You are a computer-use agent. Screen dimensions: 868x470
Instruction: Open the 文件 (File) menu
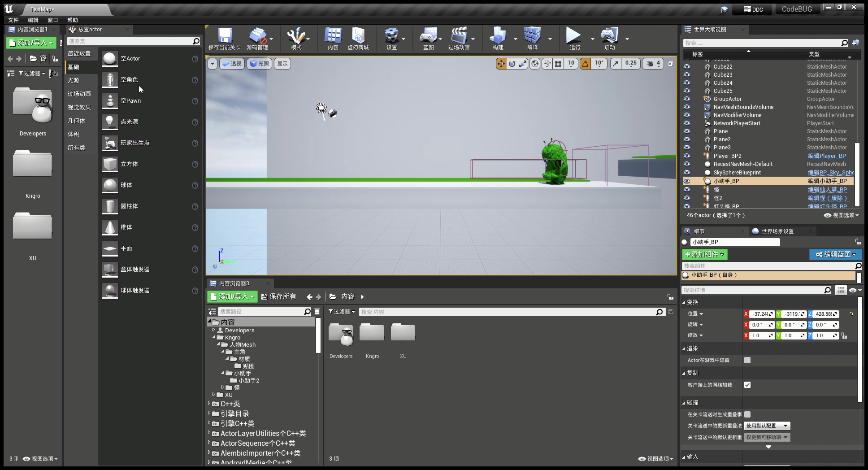[x=13, y=20]
